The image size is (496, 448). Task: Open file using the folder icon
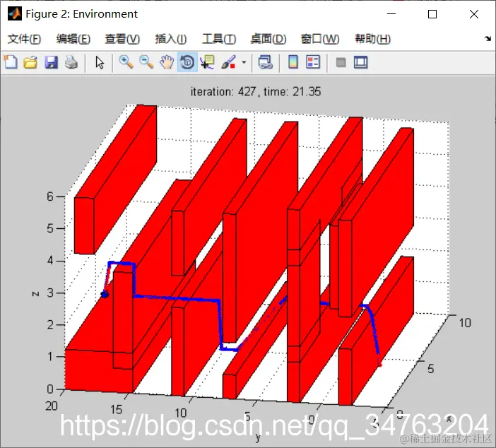tap(30, 62)
